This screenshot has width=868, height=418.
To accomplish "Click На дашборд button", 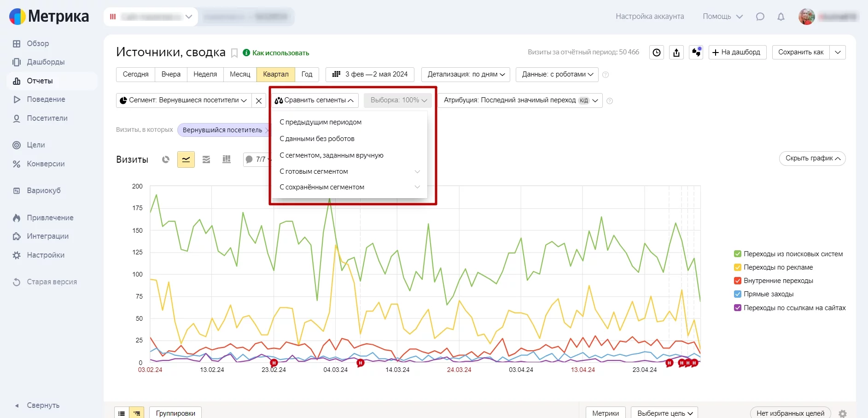I will pyautogui.click(x=737, y=53).
